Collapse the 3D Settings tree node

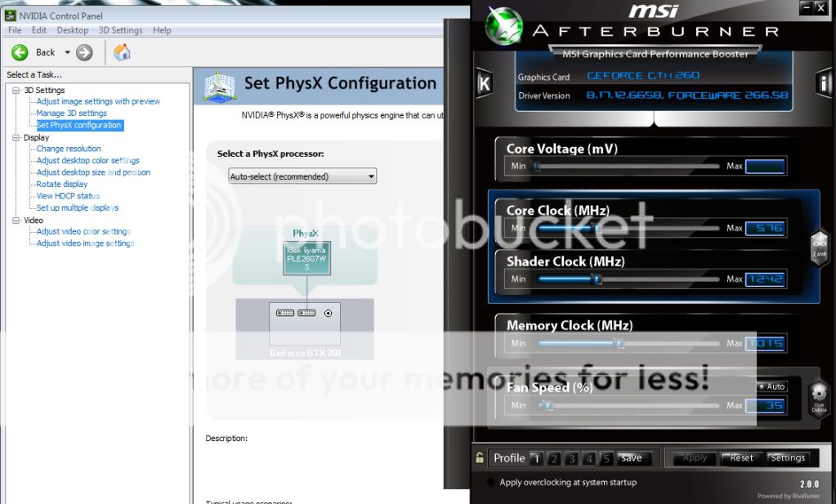point(16,90)
